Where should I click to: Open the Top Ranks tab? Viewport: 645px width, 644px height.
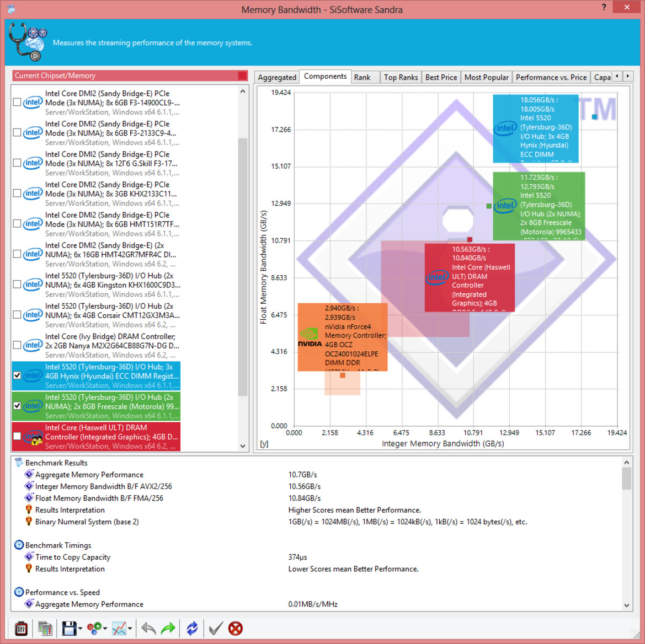click(401, 77)
